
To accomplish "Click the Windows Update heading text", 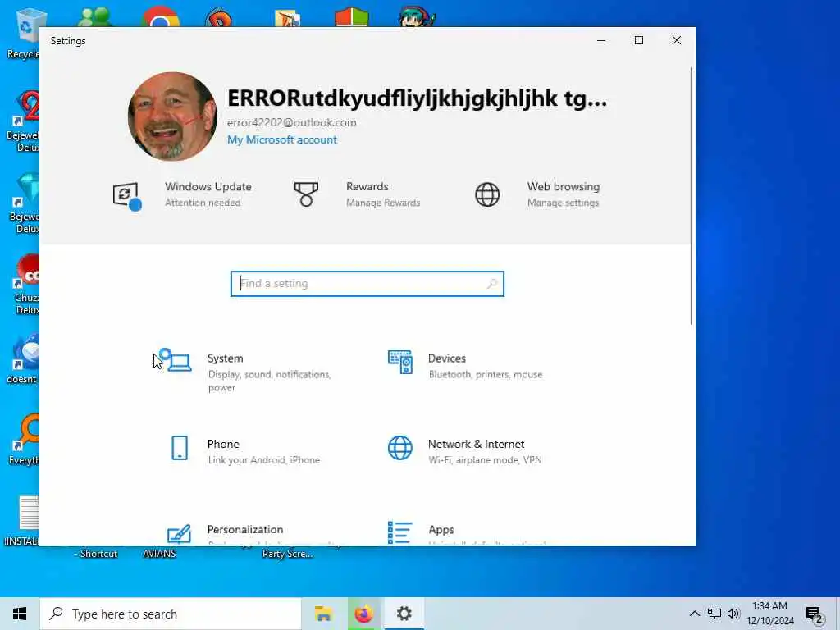I will pos(208,187).
